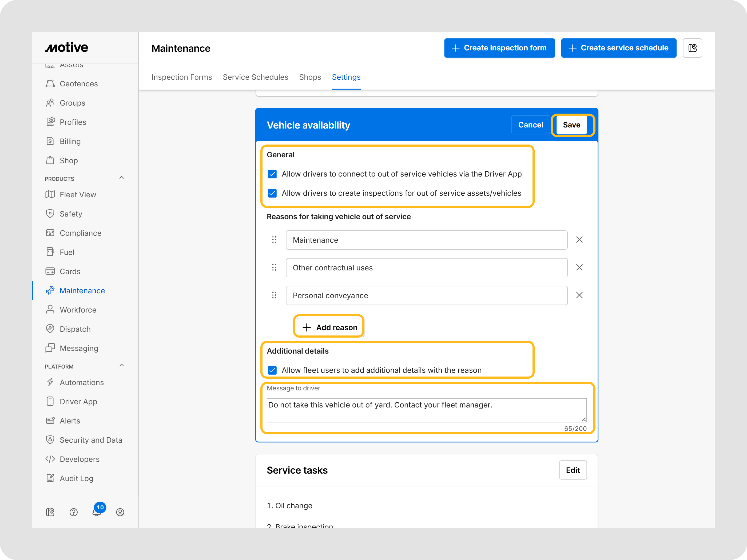Click the map icon in sidebar footer

pyautogui.click(x=50, y=512)
